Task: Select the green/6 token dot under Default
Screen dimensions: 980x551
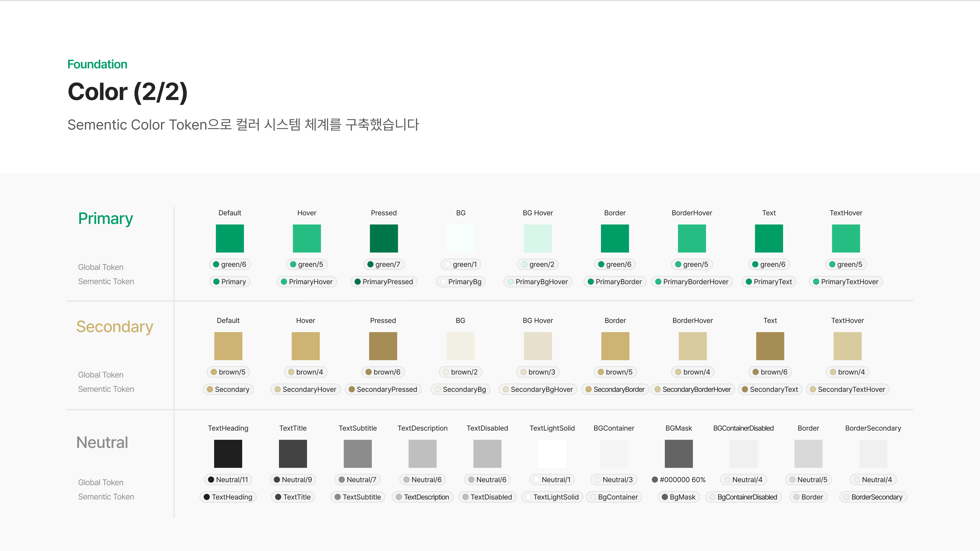Action: pos(216,264)
